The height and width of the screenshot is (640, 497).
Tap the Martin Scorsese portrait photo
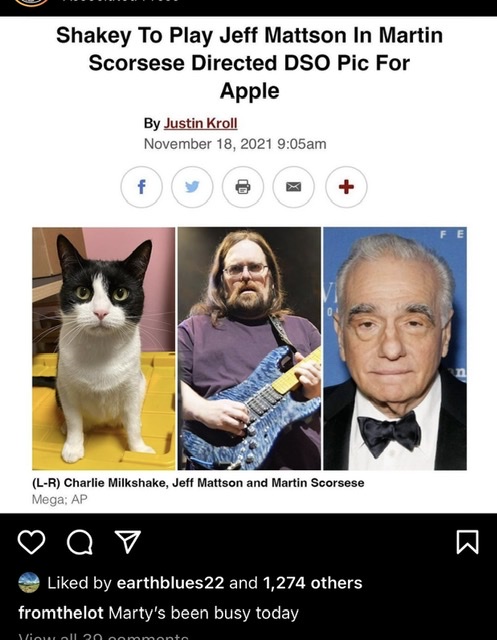coord(395,349)
